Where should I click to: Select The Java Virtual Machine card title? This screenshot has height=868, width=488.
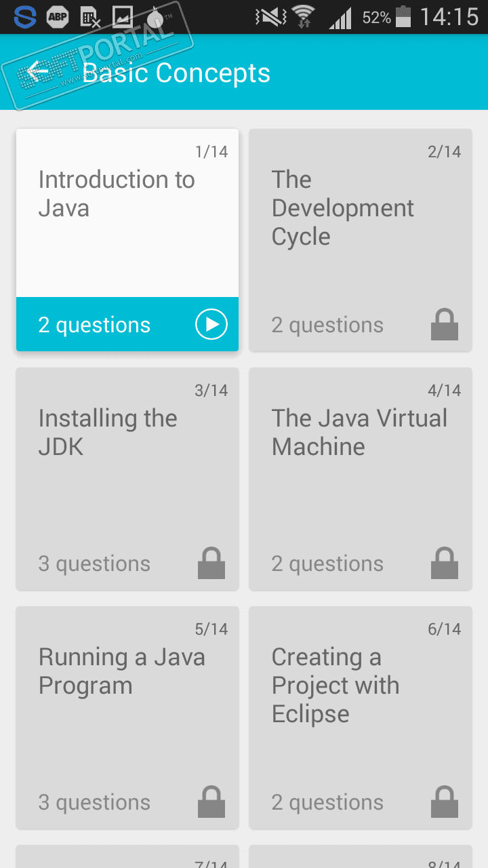359,433
